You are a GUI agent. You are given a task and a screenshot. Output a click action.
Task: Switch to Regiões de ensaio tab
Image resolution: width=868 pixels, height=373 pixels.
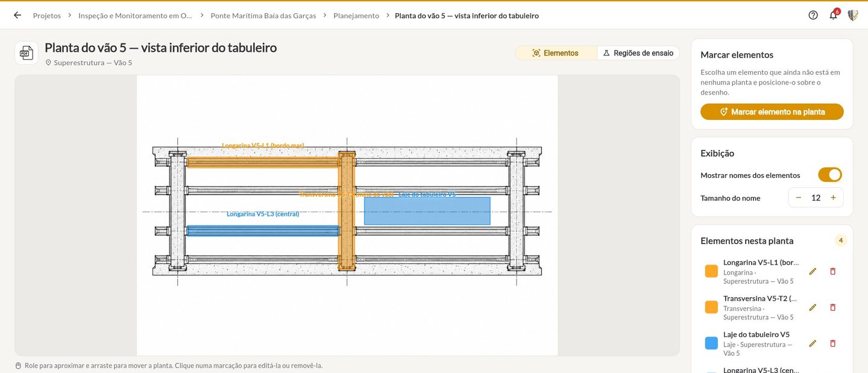[638, 53]
